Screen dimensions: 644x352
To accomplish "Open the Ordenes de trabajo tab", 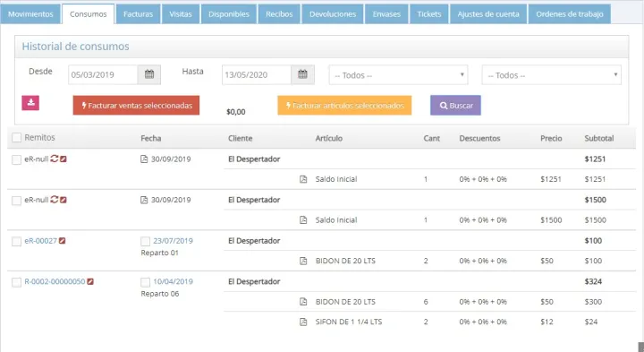I will coord(570,14).
